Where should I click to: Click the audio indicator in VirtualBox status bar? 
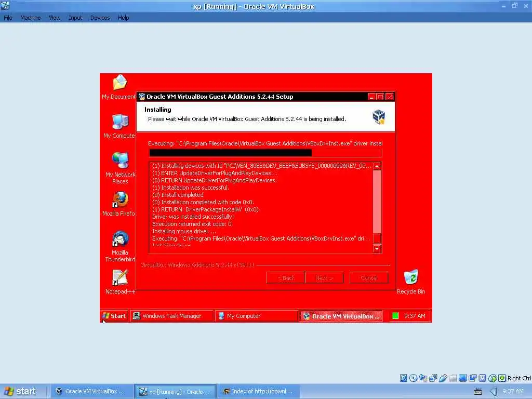coord(423,378)
